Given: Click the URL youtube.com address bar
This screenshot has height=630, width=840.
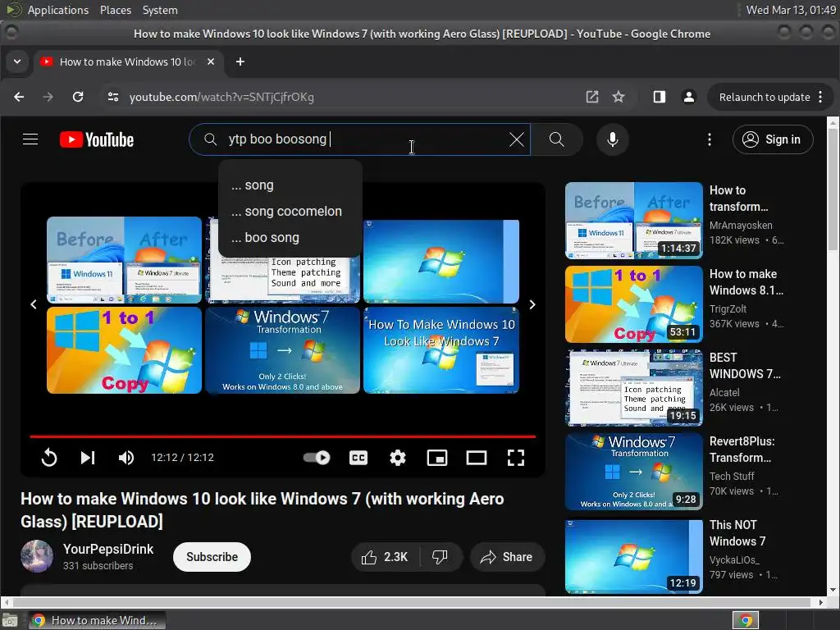Looking at the screenshot, I should (221, 97).
